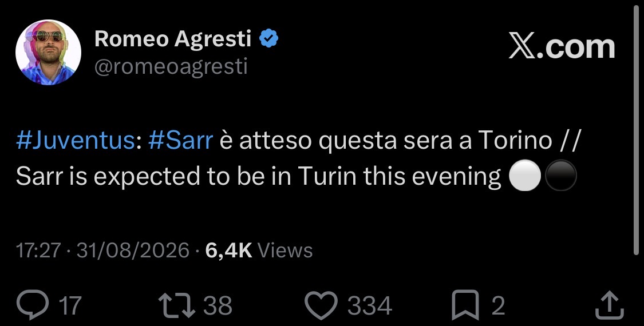644x326 pixels.
Task: Click the blue verified badge
Action: [268, 38]
